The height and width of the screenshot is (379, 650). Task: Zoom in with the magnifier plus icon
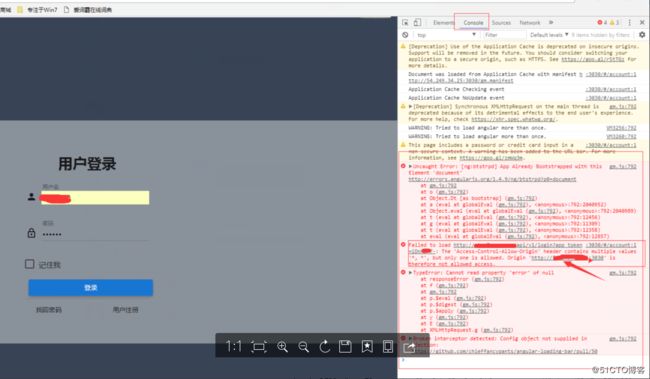(282, 347)
